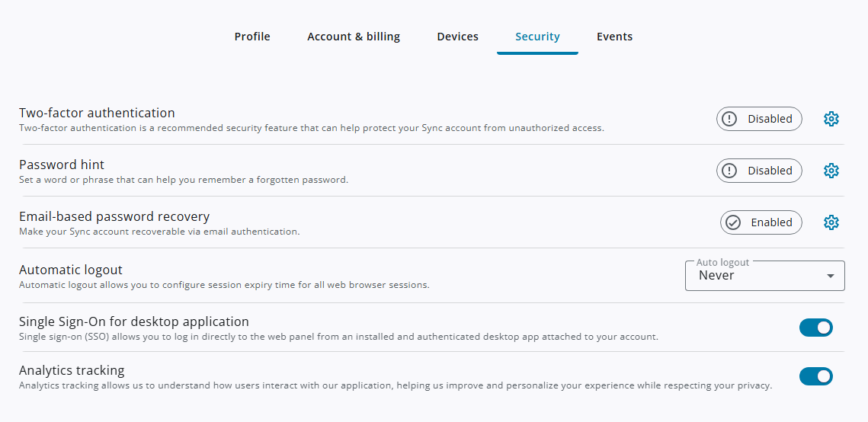
Task: Select the Never value in Auto logout
Action: 716,276
